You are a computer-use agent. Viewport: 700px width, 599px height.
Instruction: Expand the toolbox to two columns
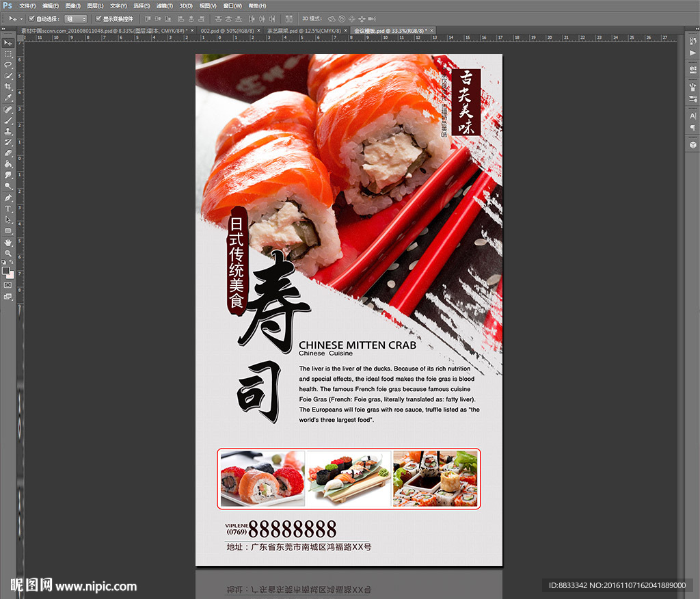tap(3, 29)
